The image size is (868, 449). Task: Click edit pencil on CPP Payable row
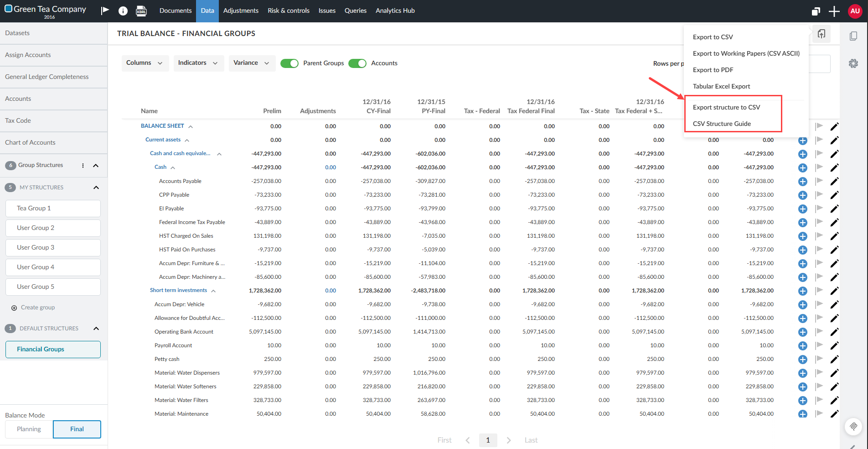[x=834, y=195]
